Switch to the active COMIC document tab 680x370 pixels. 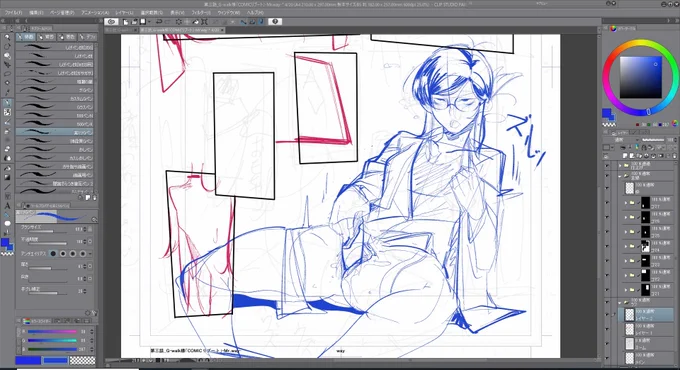[x=180, y=30]
